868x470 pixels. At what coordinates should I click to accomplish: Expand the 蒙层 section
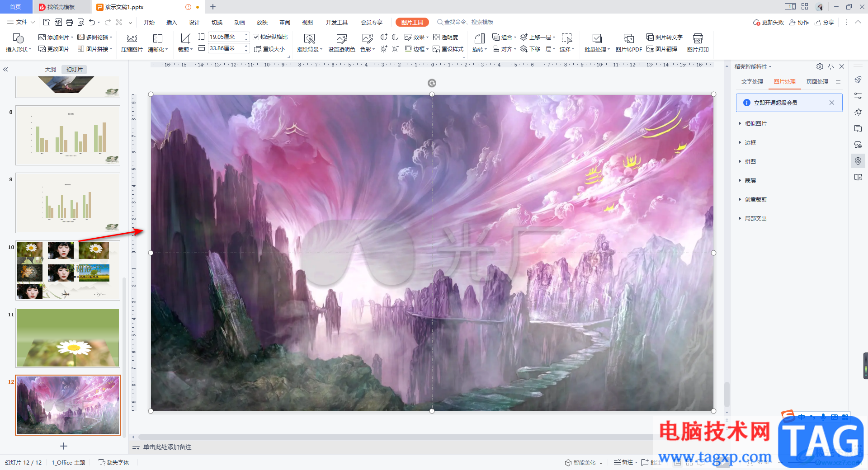747,180
